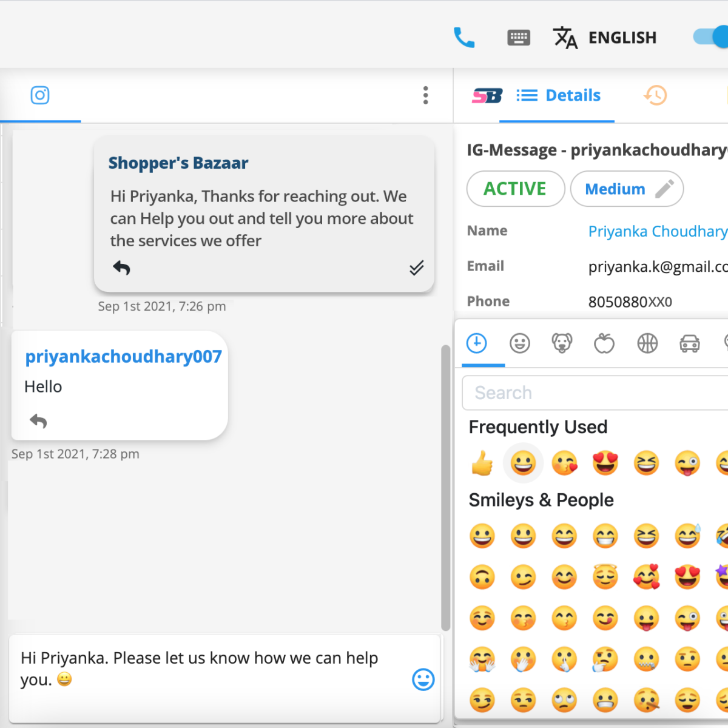This screenshot has height=728, width=728.
Task: Click the Sep 1st 2021, 7:26 pm timestamp
Action: click(x=162, y=306)
